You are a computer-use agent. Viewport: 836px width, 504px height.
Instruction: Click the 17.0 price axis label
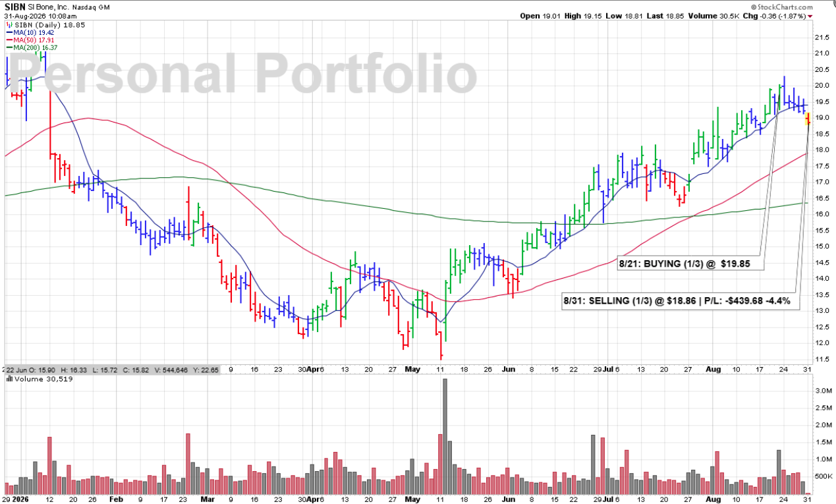[x=823, y=182]
